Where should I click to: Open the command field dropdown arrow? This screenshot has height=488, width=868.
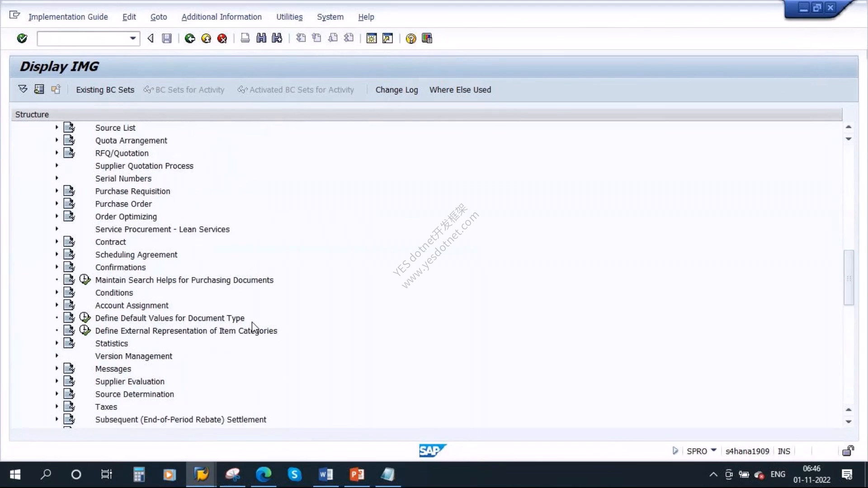pyautogui.click(x=133, y=38)
